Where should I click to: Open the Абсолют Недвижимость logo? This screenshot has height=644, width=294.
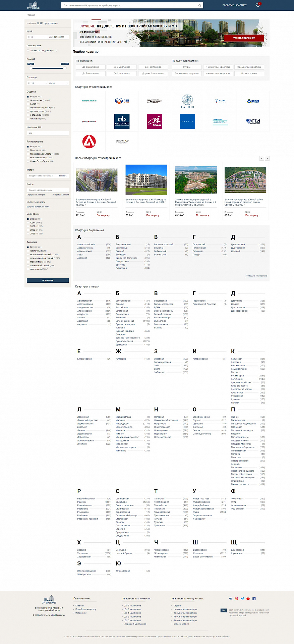click(x=122, y=121)
